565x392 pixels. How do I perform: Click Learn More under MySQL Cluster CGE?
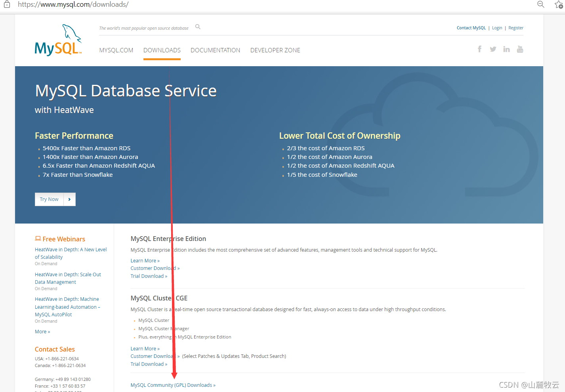pos(145,349)
